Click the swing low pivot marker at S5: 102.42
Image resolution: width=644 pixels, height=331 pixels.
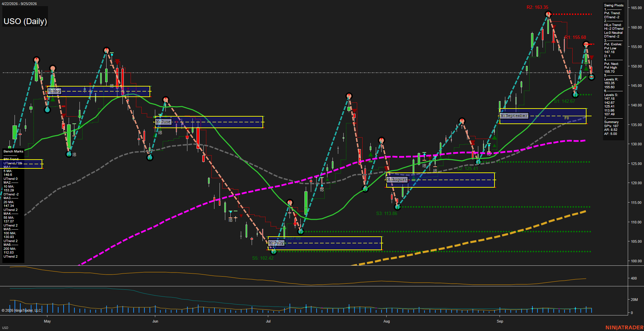(x=274, y=251)
